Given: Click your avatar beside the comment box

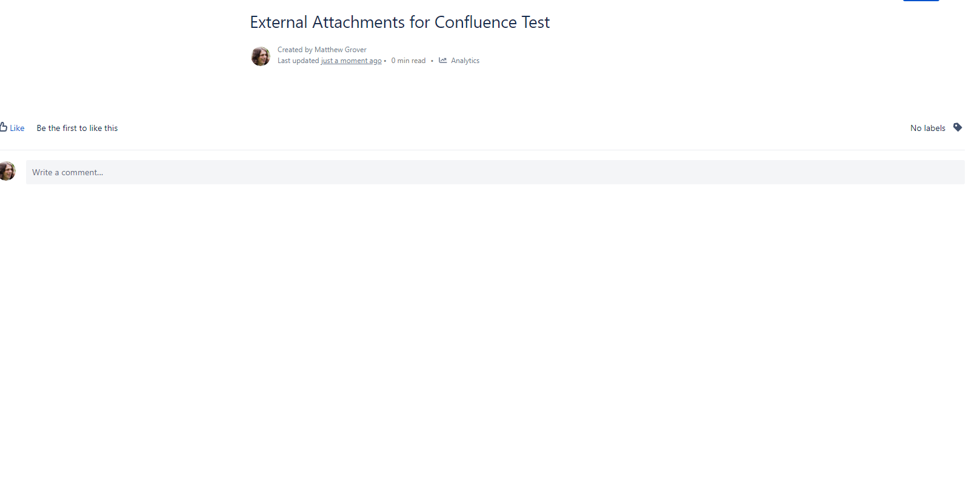Looking at the screenshot, I should click(7, 171).
